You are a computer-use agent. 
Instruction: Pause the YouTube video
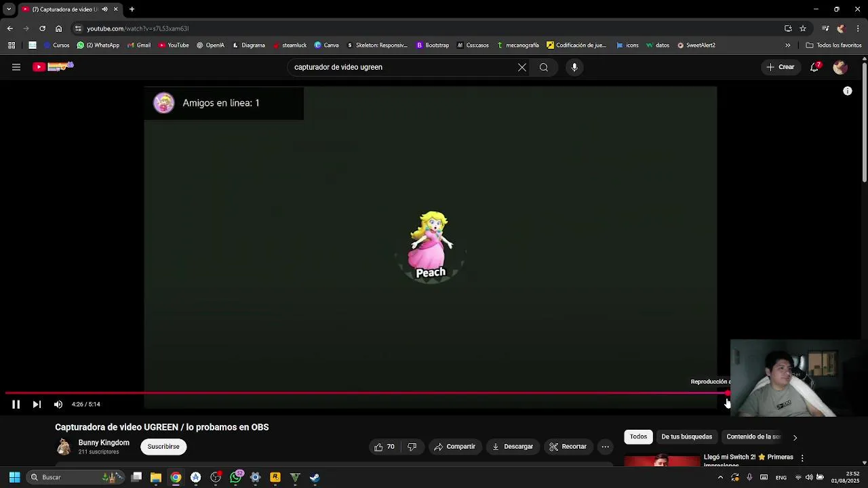coord(16,404)
